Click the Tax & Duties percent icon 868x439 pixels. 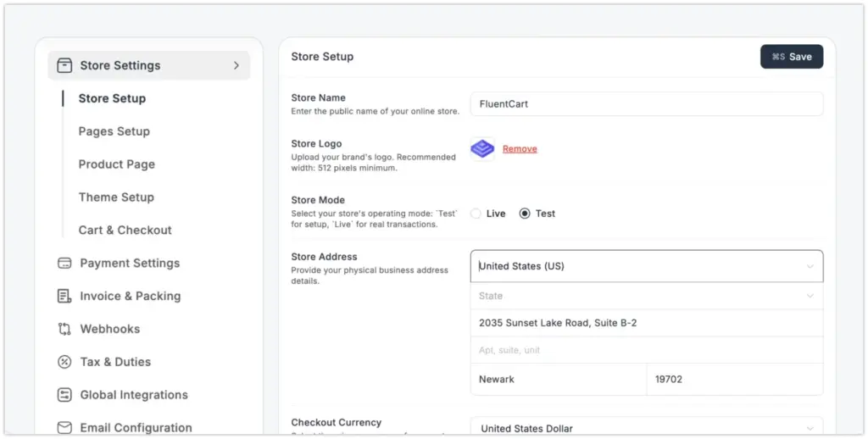[64, 362]
